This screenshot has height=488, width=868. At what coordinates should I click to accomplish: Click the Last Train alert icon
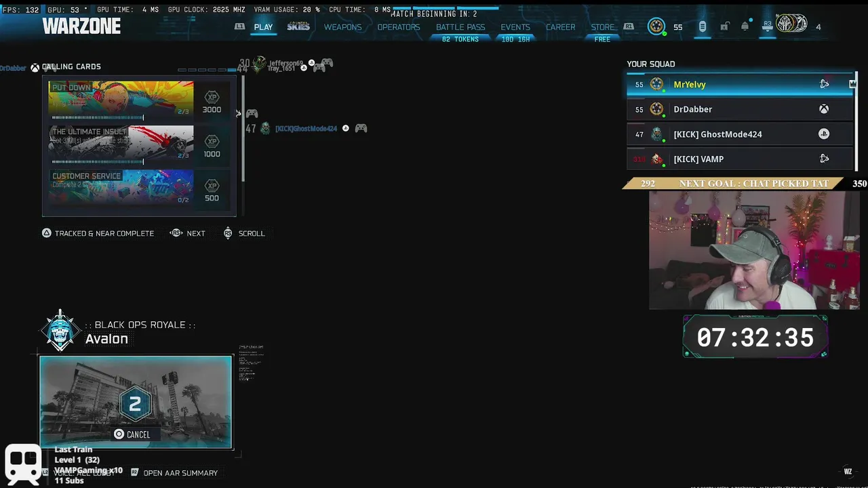click(24, 464)
